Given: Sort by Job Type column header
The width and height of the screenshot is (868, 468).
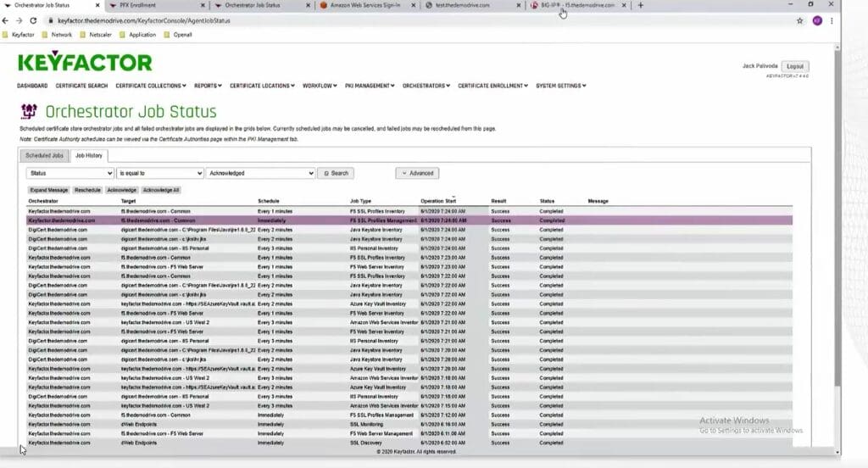Looking at the screenshot, I should pos(360,201).
